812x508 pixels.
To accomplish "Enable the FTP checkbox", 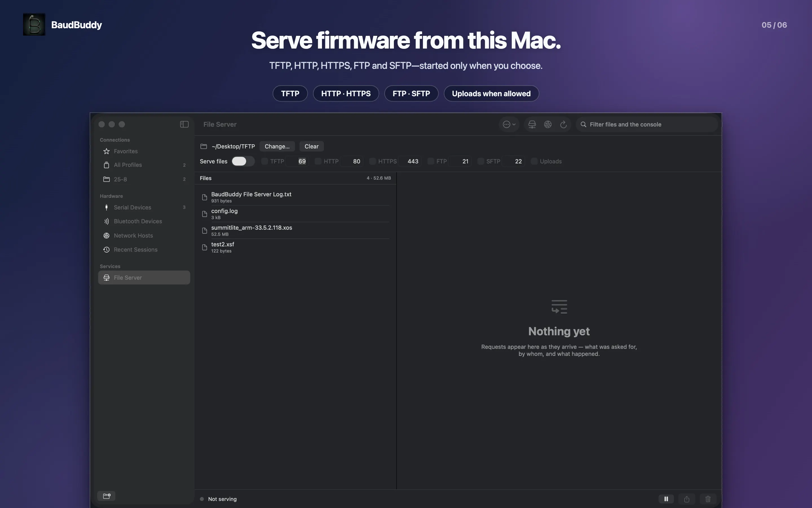I will click(431, 161).
